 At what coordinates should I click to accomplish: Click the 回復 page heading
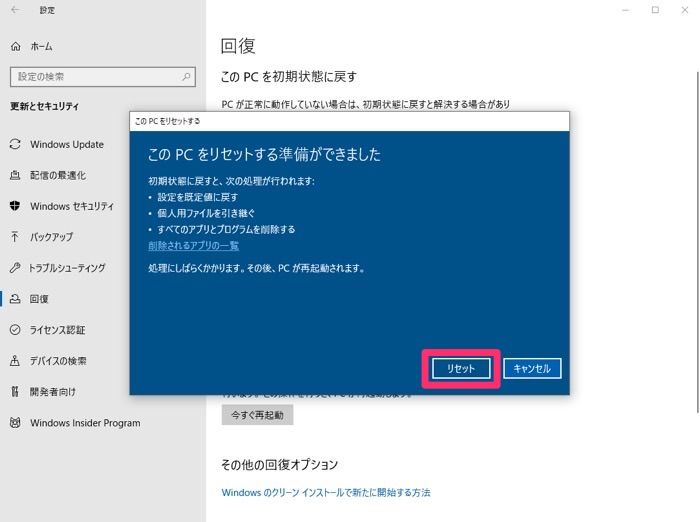coord(238,46)
